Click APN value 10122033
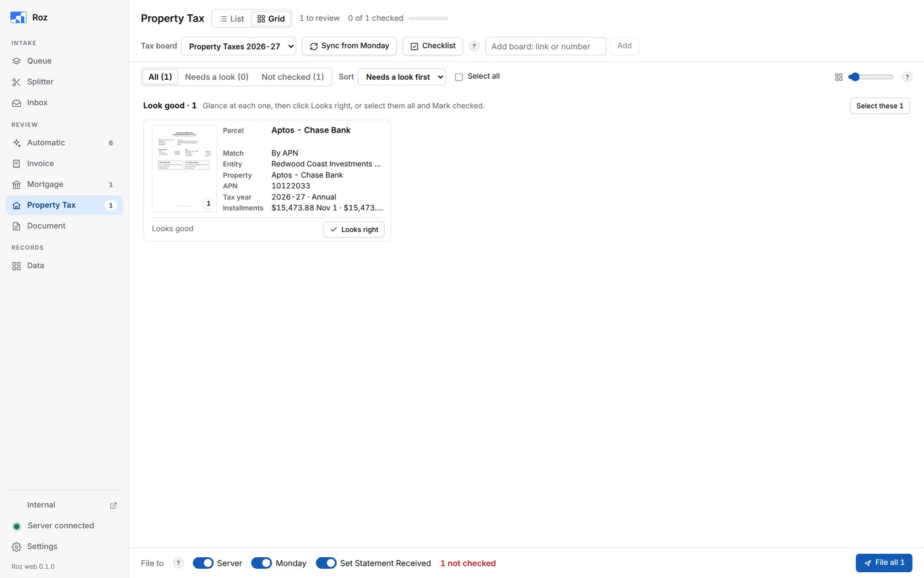The image size is (924, 578). click(x=290, y=186)
